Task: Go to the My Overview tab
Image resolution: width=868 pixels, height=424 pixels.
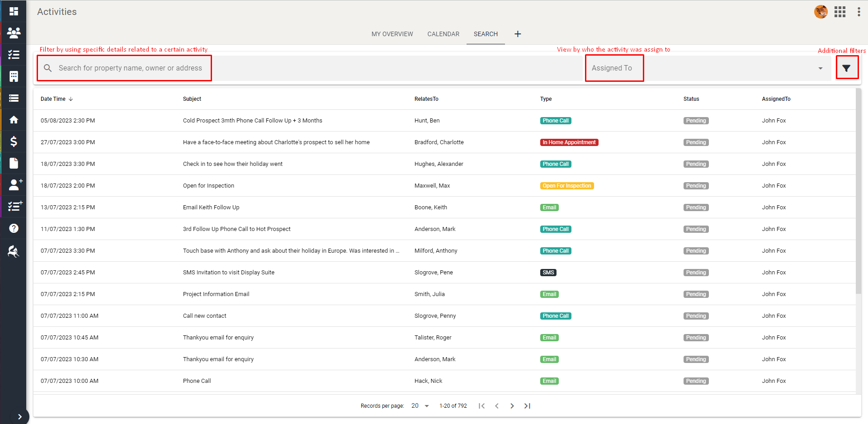Action: tap(392, 34)
